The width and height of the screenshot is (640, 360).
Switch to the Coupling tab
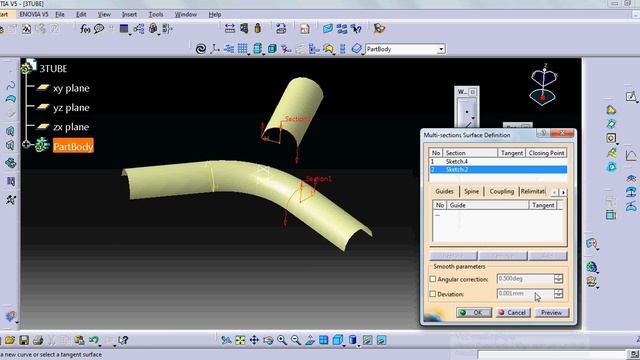click(502, 191)
